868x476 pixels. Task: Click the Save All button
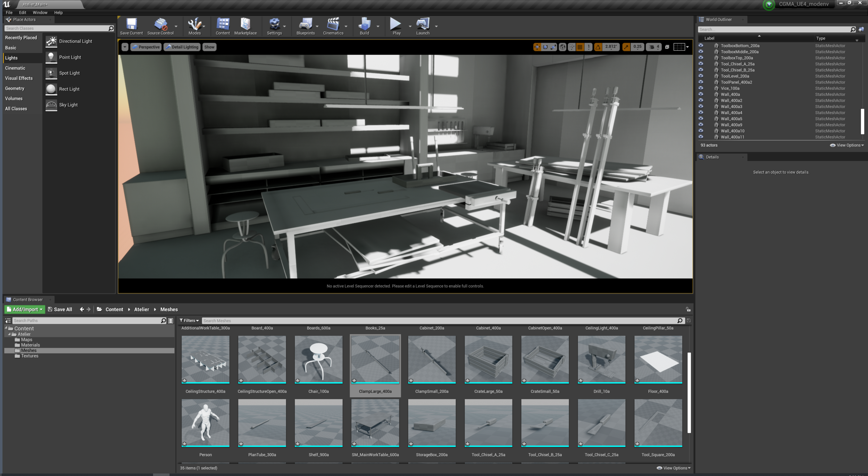60,309
